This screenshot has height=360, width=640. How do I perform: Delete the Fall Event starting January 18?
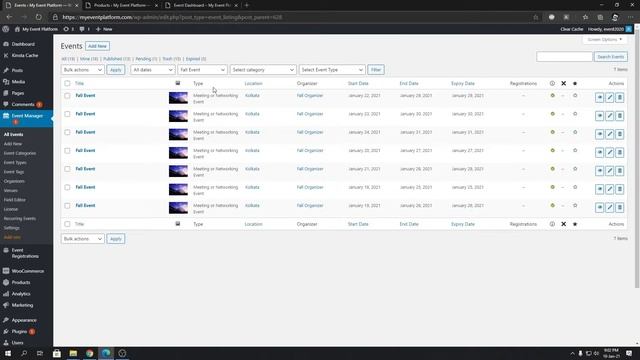(620, 189)
